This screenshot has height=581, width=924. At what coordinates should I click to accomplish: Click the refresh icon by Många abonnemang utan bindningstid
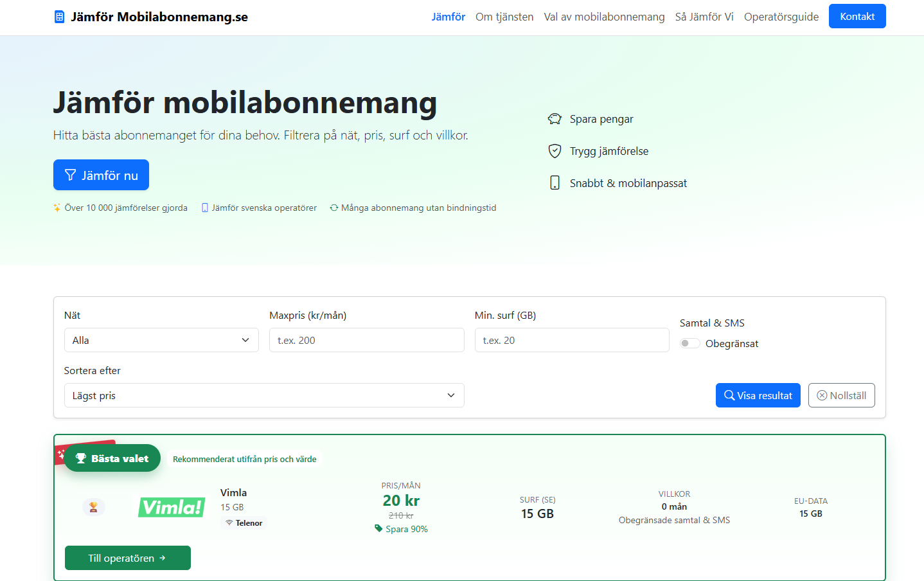[x=334, y=208]
